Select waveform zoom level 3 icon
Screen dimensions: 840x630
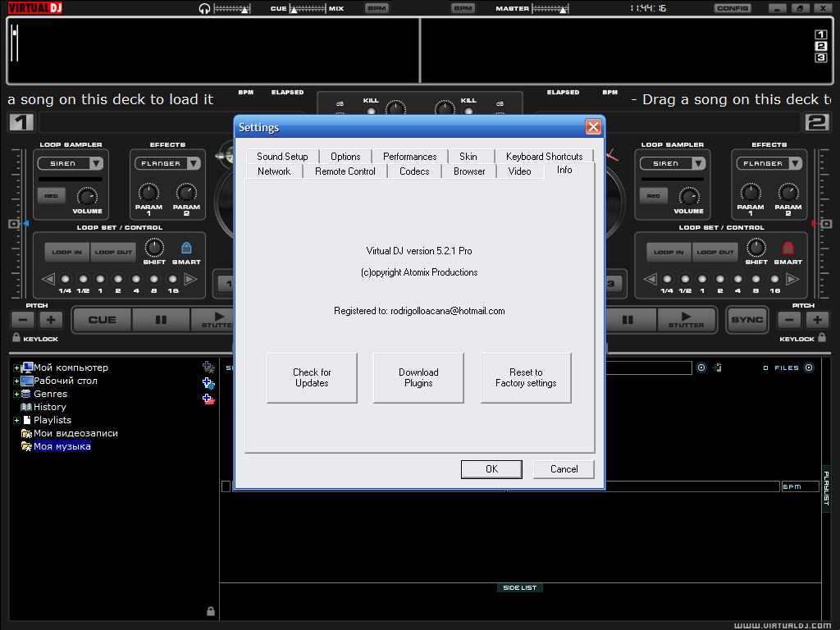820,58
